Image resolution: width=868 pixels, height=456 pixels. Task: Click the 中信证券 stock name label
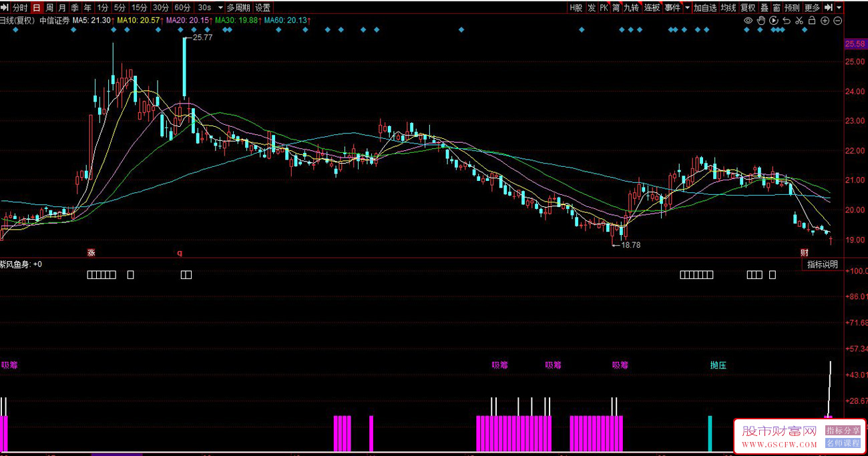tap(55, 21)
